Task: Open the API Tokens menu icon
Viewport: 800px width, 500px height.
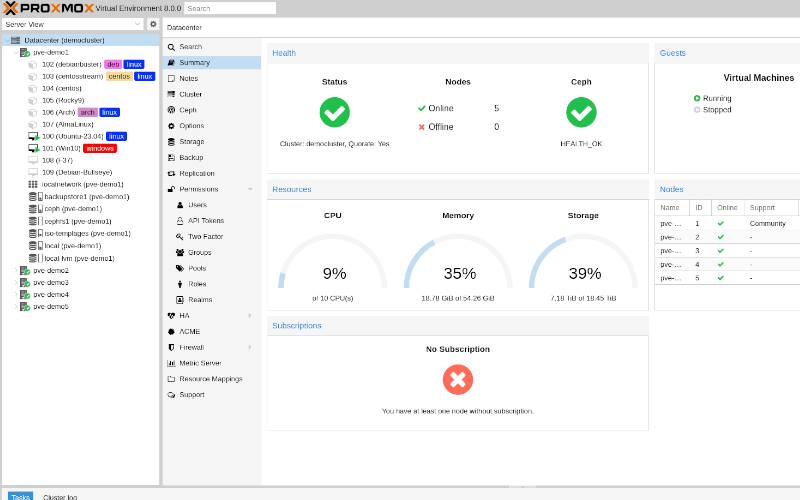Action: coord(180,221)
